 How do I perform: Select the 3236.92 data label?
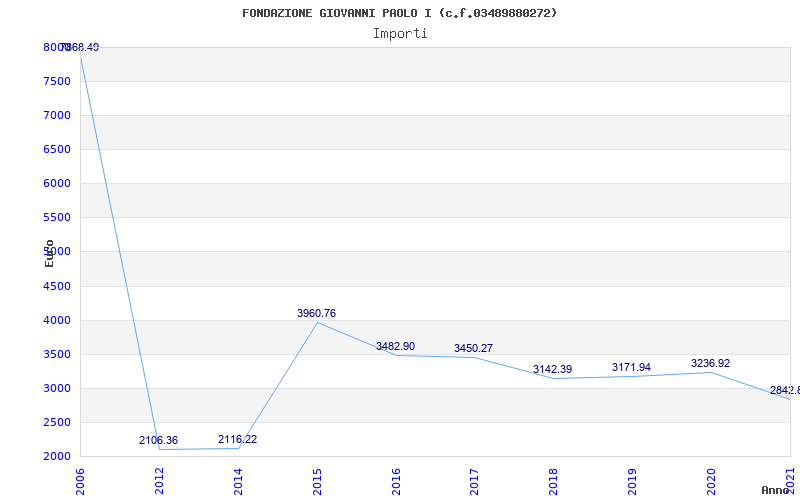pyautogui.click(x=710, y=363)
